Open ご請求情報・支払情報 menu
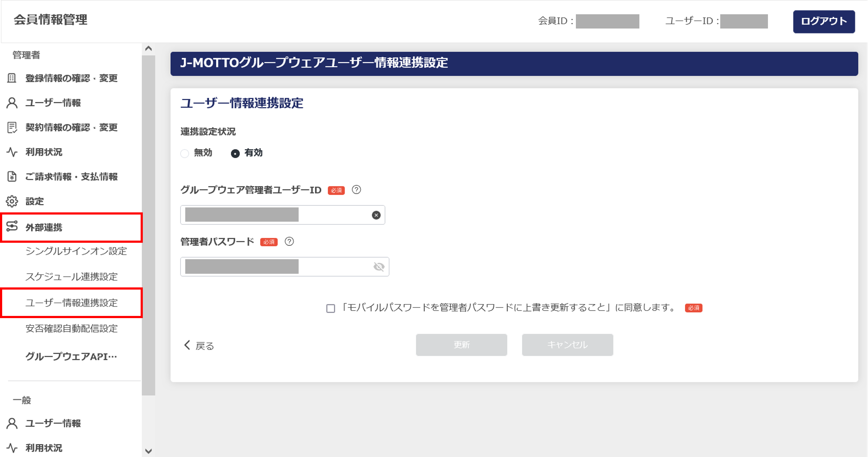The image size is (868, 457). coord(71,177)
